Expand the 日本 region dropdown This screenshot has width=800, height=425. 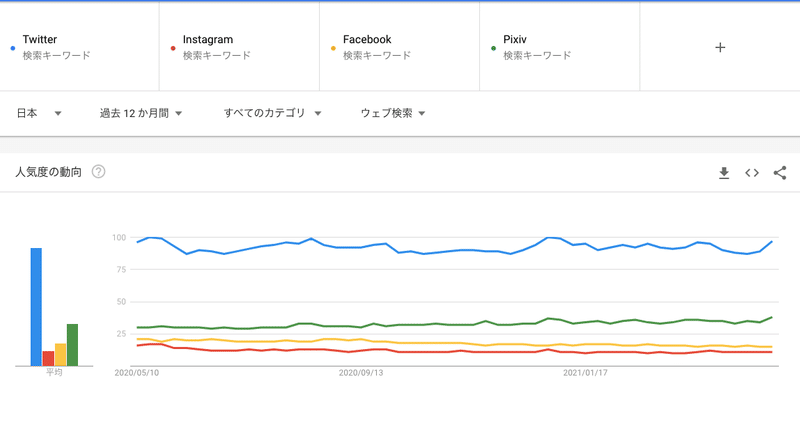click(x=39, y=114)
